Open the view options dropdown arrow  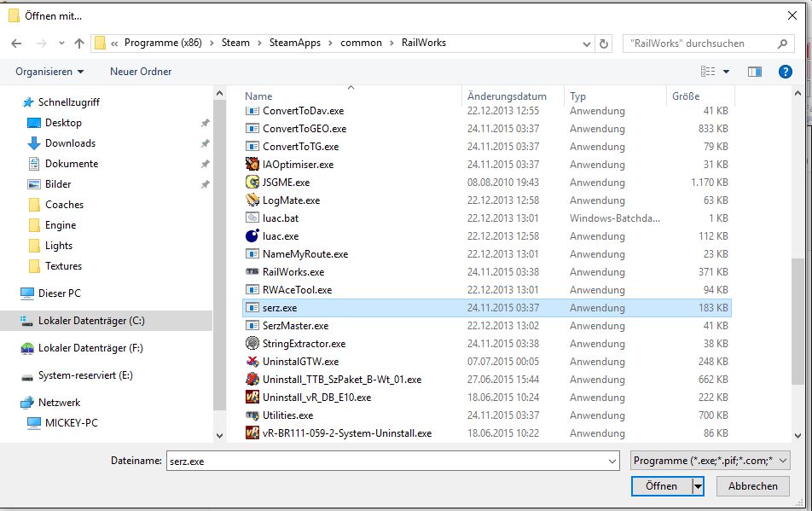(726, 72)
